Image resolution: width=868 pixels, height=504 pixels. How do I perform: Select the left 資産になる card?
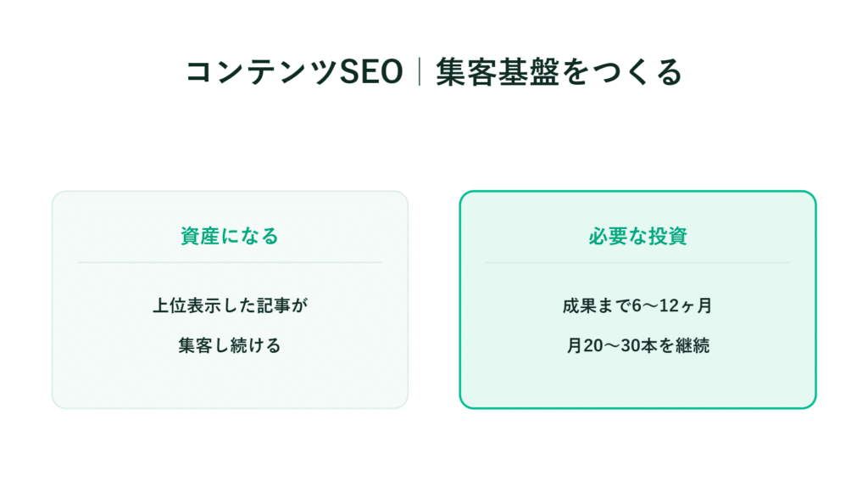point(230,300)
